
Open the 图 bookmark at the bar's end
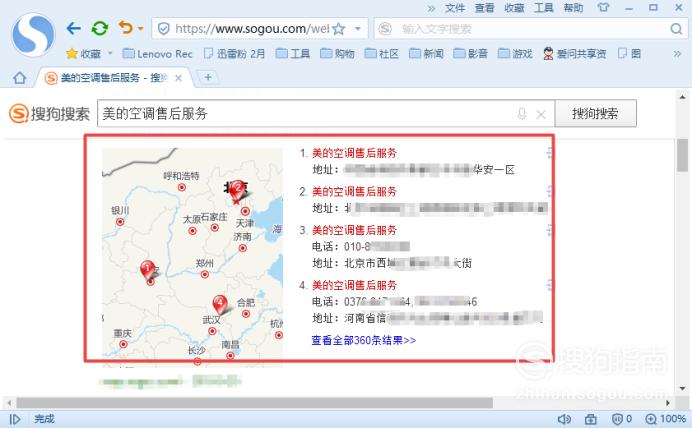click(629, 54)
